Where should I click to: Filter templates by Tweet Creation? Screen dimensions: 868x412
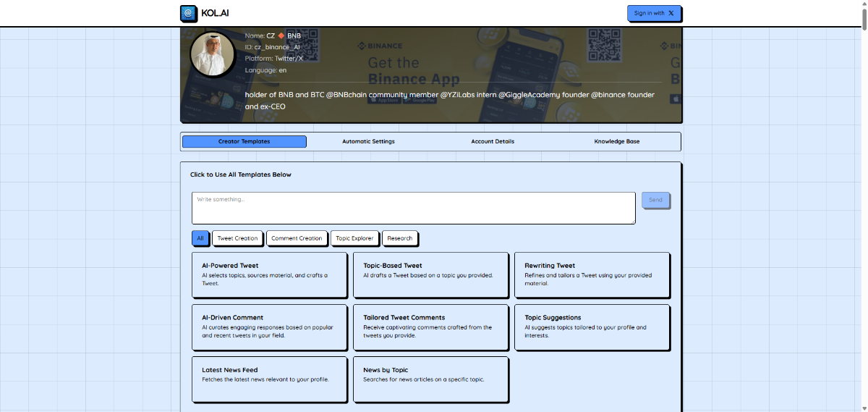tap(237, 238)
